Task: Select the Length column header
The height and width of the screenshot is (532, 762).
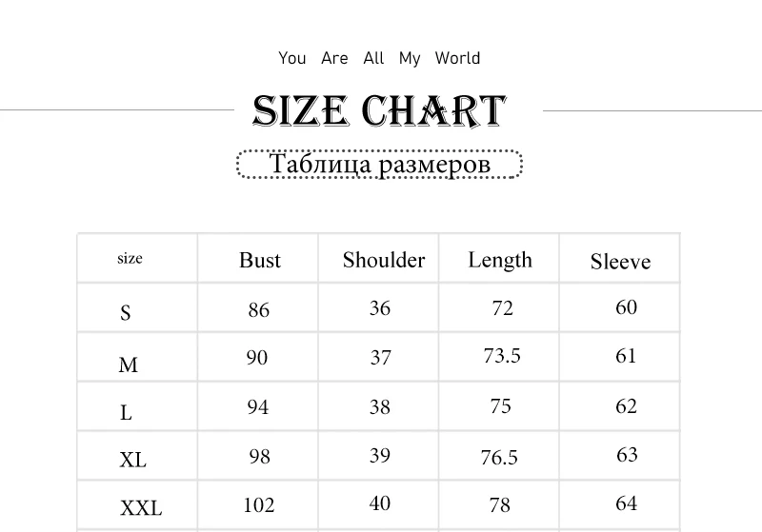Action: pos(500,261)
